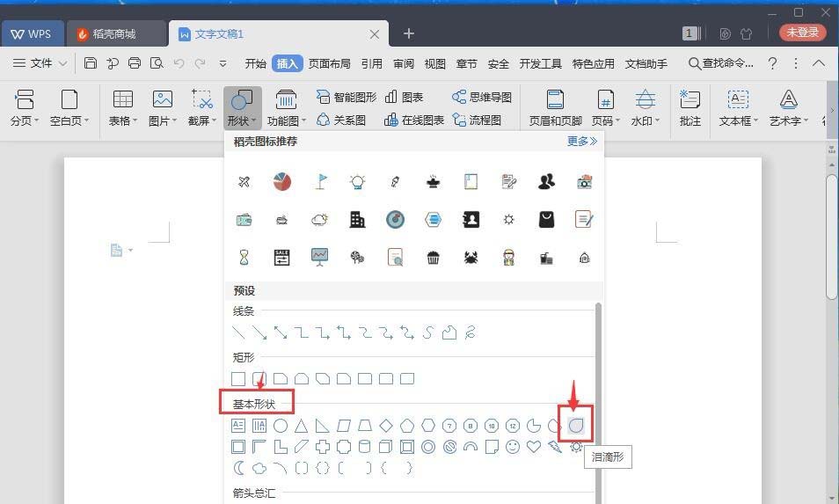
Task: Select the cross shape in basic shapes
Action: point(322,447)
